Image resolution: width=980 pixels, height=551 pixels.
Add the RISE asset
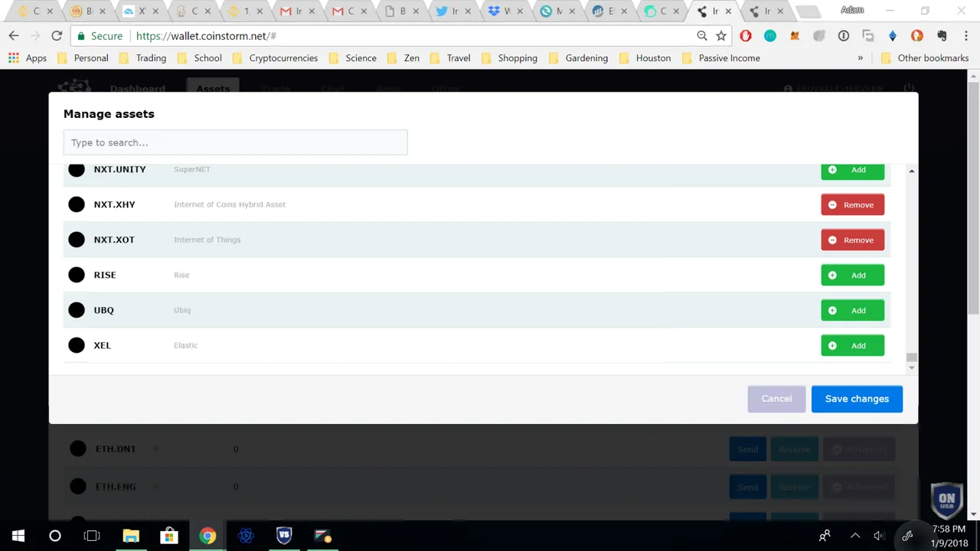(852, 275)
